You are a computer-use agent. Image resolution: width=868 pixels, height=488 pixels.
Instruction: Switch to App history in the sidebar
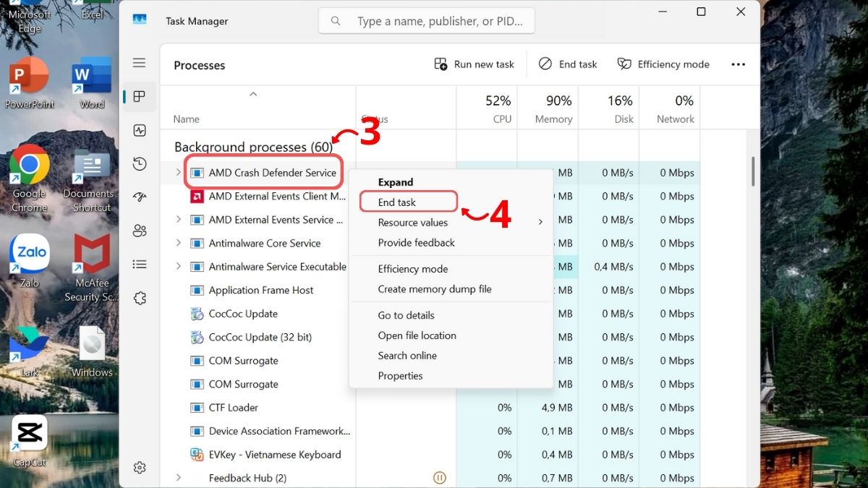click(x=139, y=163)
